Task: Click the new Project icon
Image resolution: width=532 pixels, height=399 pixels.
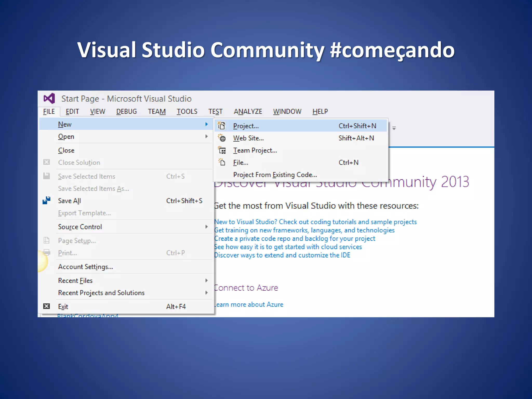Action: (222, 126)
